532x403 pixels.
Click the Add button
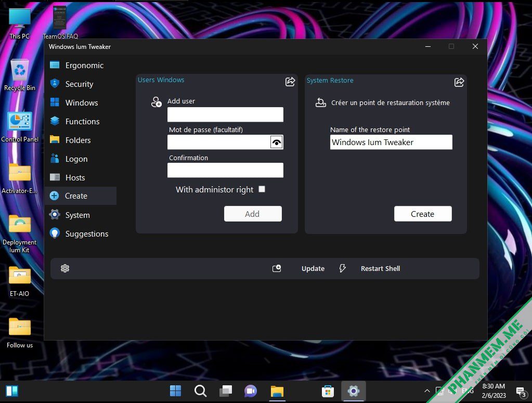(x=253, y=214)
